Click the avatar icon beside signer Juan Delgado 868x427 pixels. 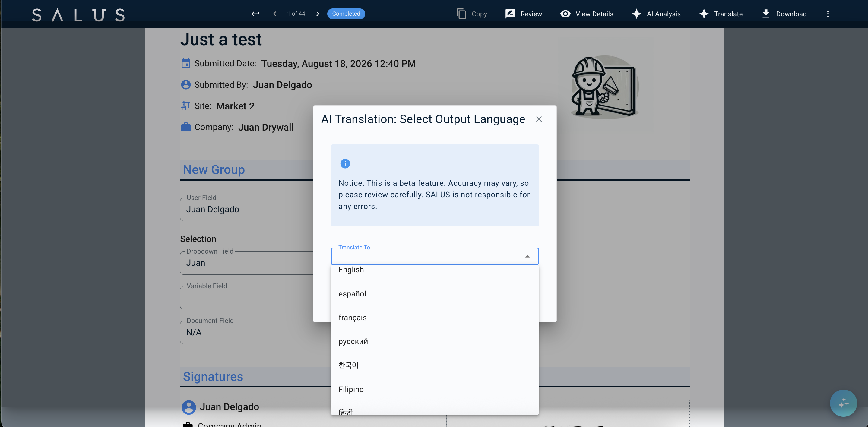coord(189,407)
